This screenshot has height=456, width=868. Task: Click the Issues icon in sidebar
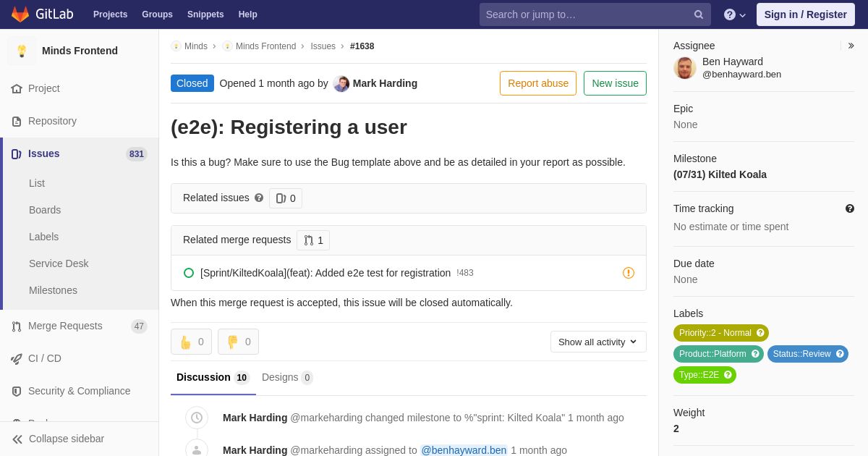click(17, 153)
